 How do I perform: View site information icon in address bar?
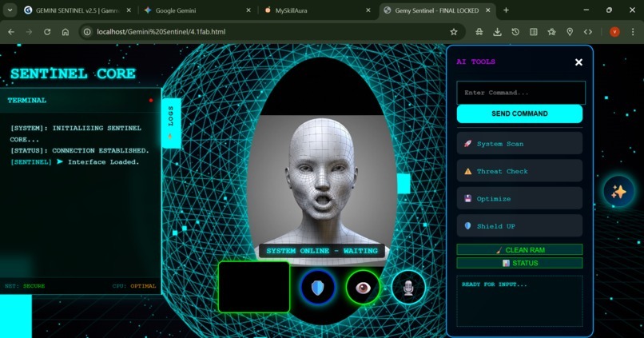(x=86, y=32)
